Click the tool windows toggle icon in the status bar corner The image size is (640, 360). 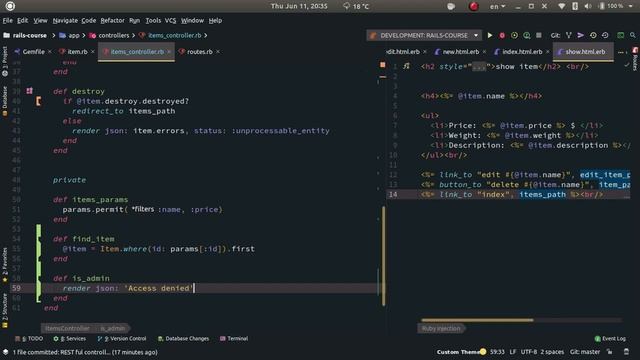(x=5, y=352)
